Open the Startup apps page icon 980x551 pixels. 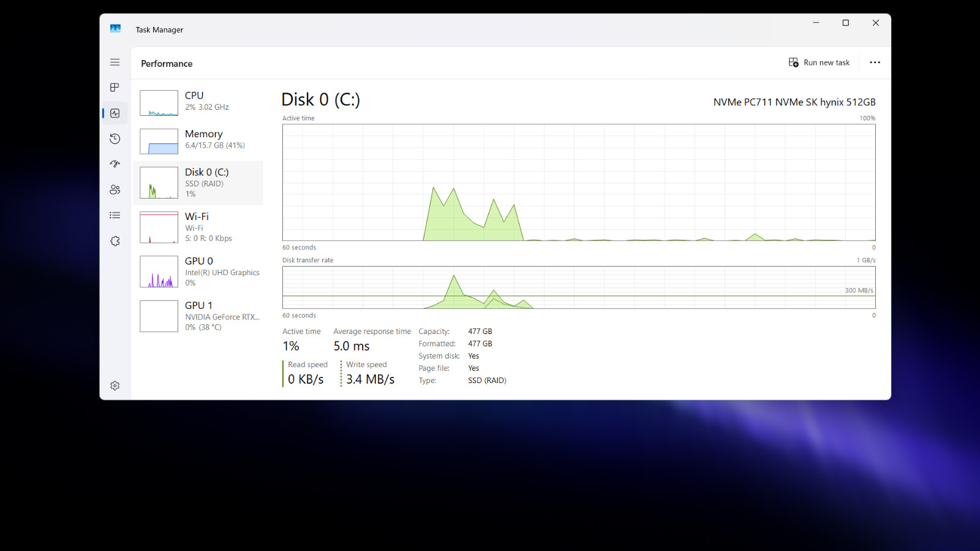coord(115,164)
